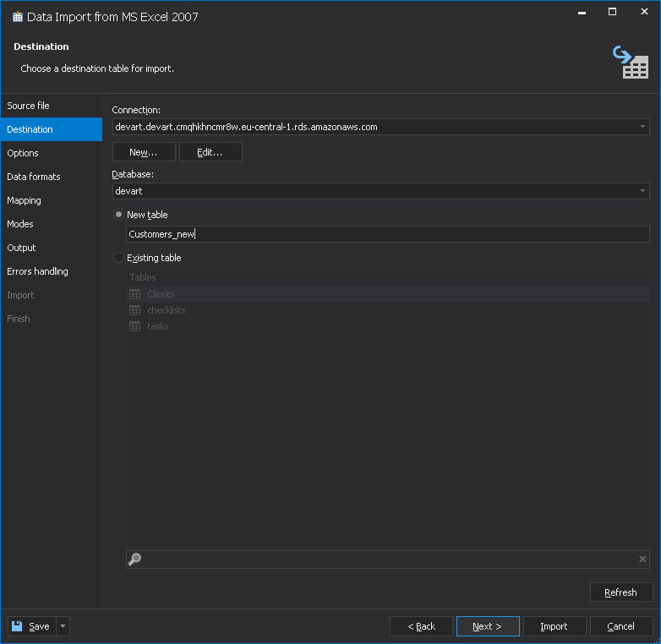
Task: Open the Options wizard page
Action: pyautogui.click(x=51, y=153)
